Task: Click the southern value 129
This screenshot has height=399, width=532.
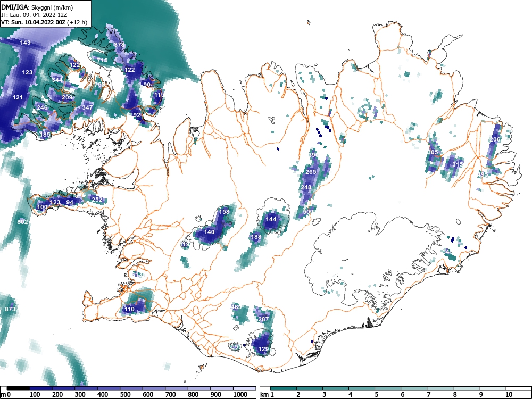Action: pos(264,349)
